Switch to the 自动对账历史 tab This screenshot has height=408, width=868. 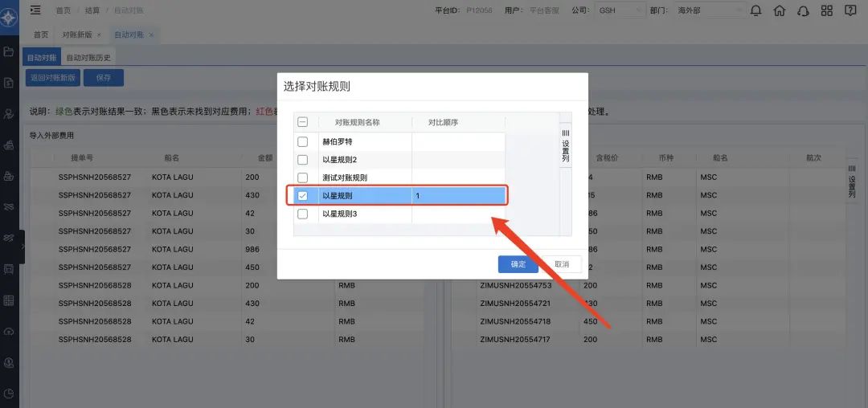pyautogui.click(x=88, y=58)
